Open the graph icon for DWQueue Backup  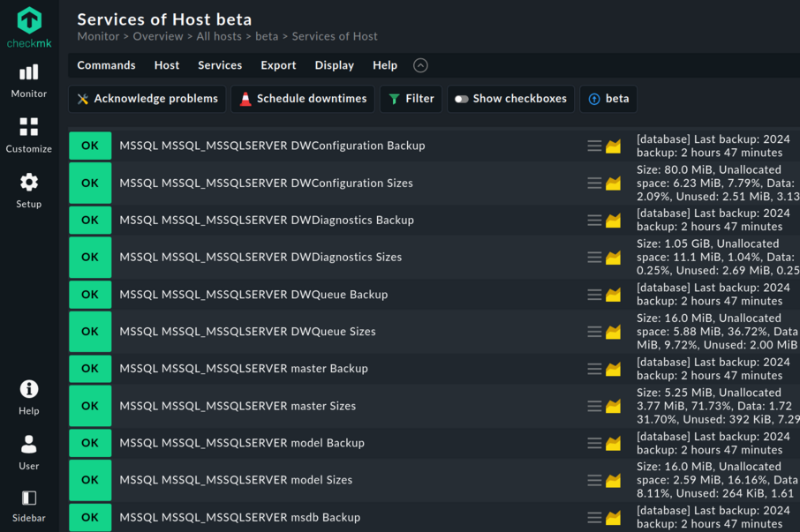click(x=614, y=295)
